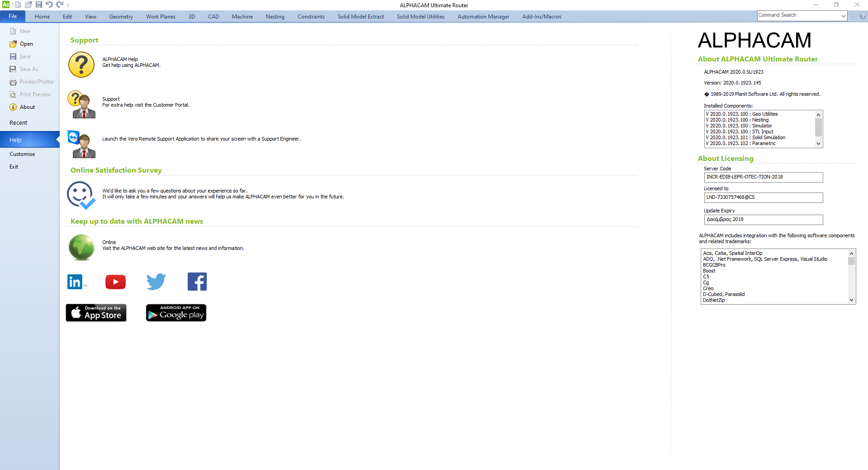Click into the Command Search box
The width and height of the screenshot is (868, 470).
click(x=798, y=15)
